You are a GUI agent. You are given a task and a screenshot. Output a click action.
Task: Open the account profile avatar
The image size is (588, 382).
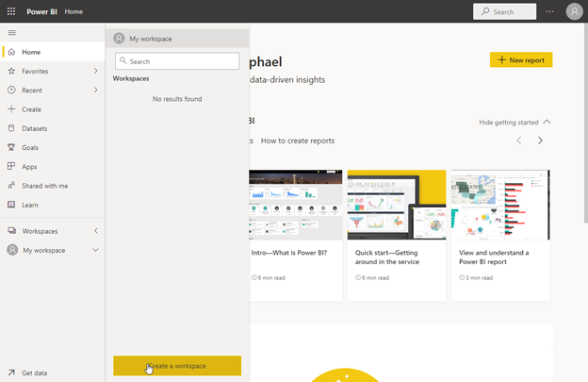[x=574, y=11]
